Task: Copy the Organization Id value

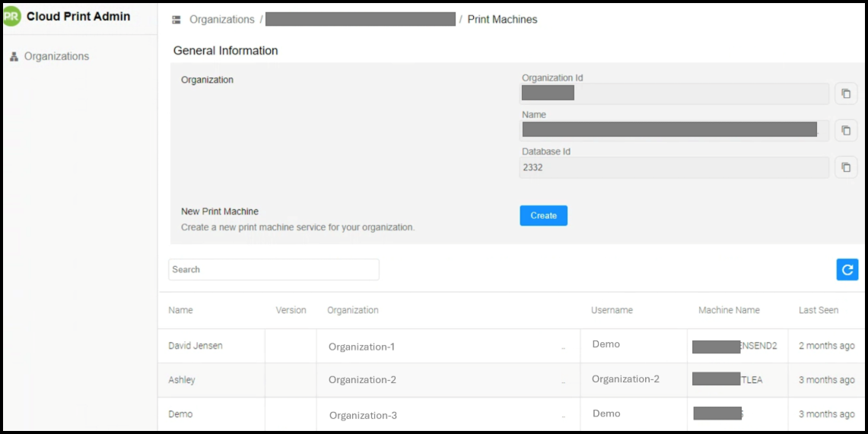Action: pyautogui.click(x=845, y=94)
